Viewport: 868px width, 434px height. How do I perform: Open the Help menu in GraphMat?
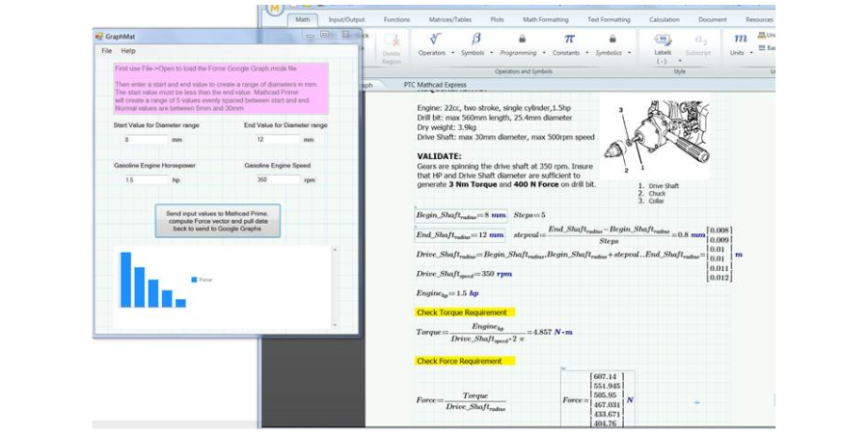click(x=128, y=50)
